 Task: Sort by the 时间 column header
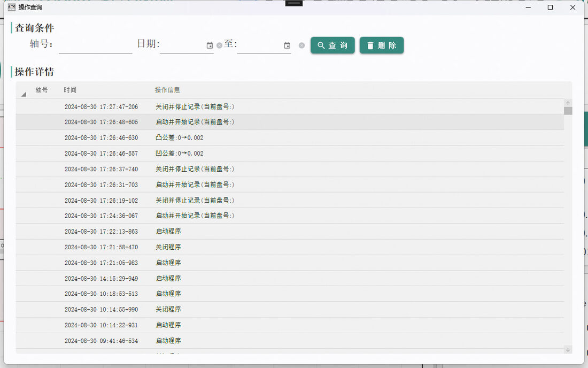(x=70, y=90)
